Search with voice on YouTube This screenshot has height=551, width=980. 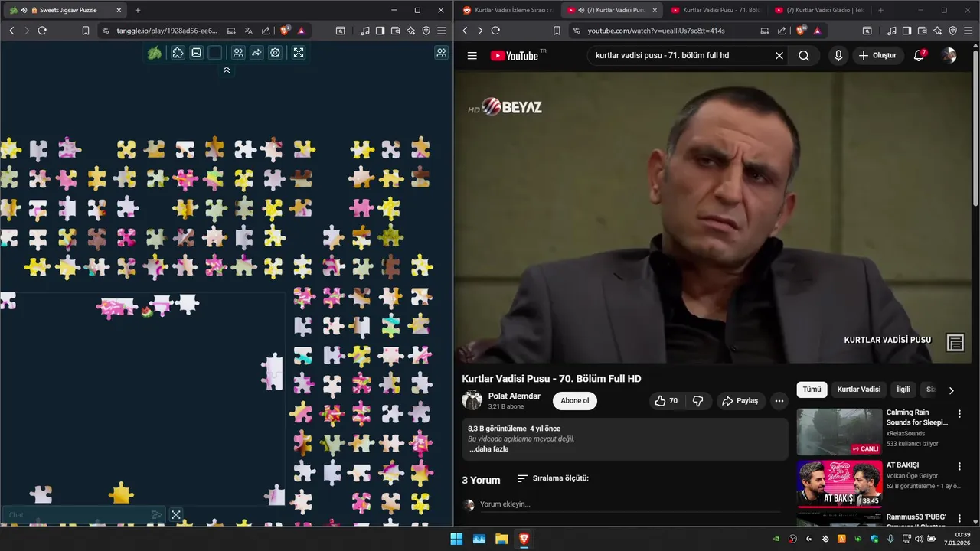838,56
